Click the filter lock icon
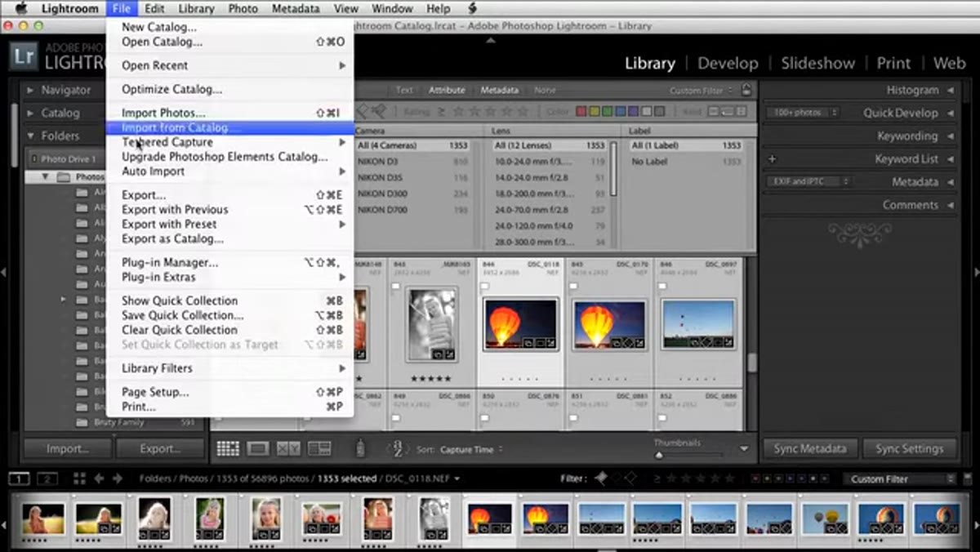 click(746, 91)
